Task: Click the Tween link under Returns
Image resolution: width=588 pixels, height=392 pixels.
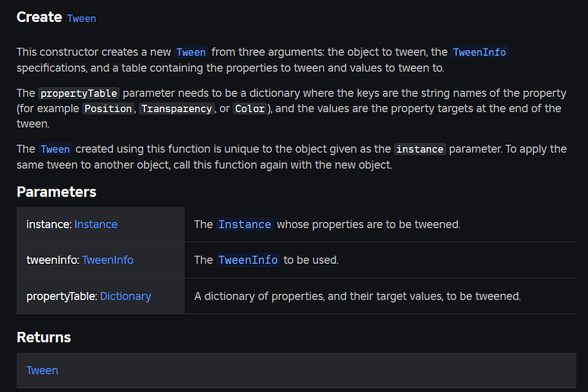Action: (42, 371)
